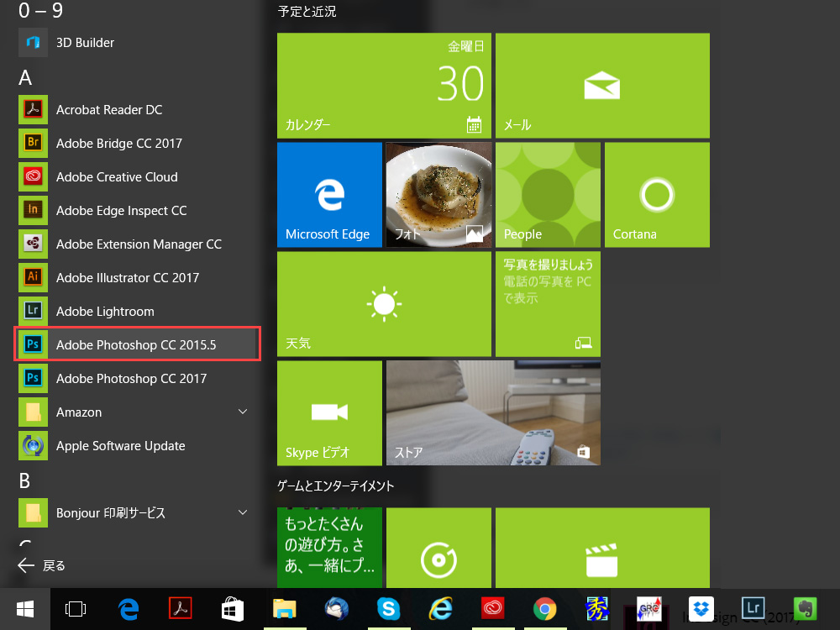This screenshot has width=840, height=630.
Task: Open the Skype ビデオ tile
Action: point(329,413)
